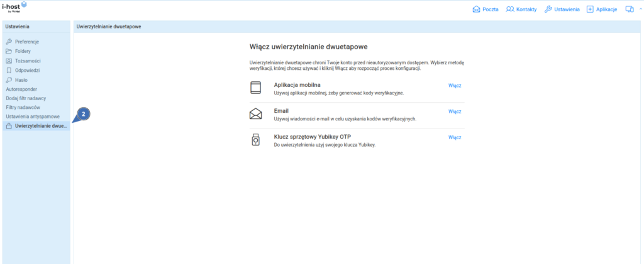
Task: Enable Email two-step verification
Action: click(x=455, y=112)
